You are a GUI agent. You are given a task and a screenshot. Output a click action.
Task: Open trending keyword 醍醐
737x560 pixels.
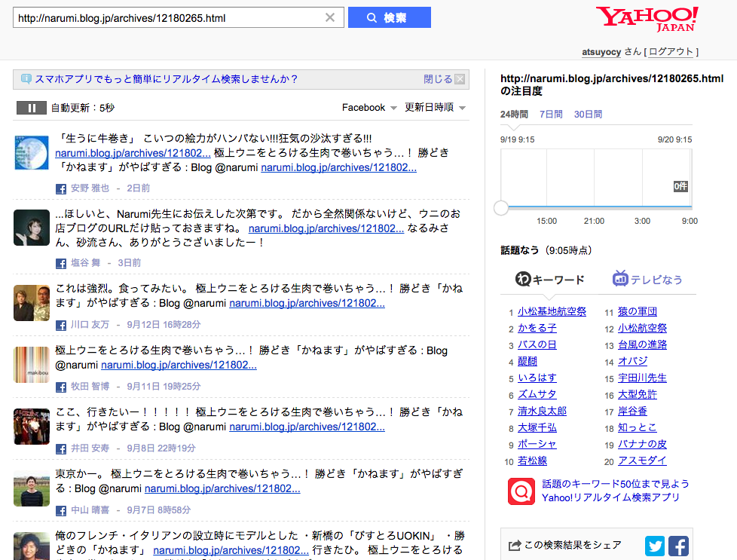pyautogui.click(x=528, y=362)
